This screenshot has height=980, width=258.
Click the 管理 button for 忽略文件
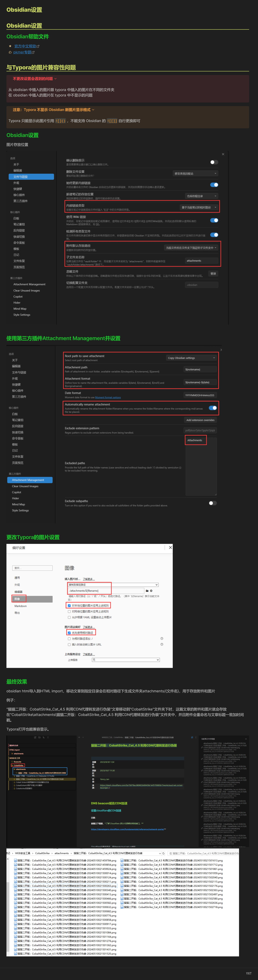(213, 274)
